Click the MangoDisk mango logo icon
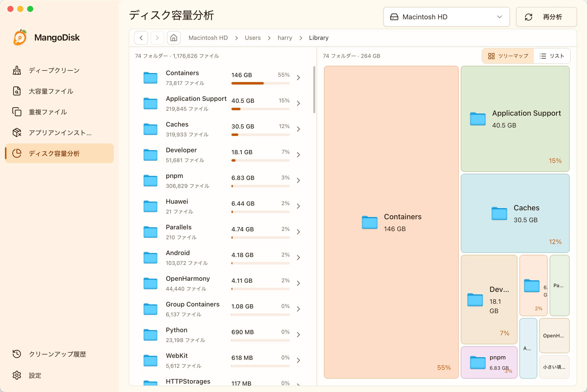587x392 pixels. [20, 37]
